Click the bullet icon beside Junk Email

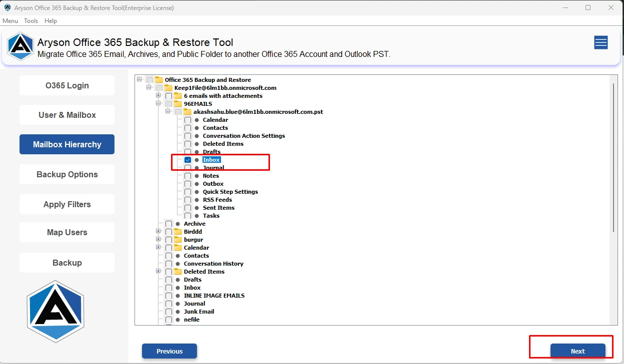(x=177, y=312)
